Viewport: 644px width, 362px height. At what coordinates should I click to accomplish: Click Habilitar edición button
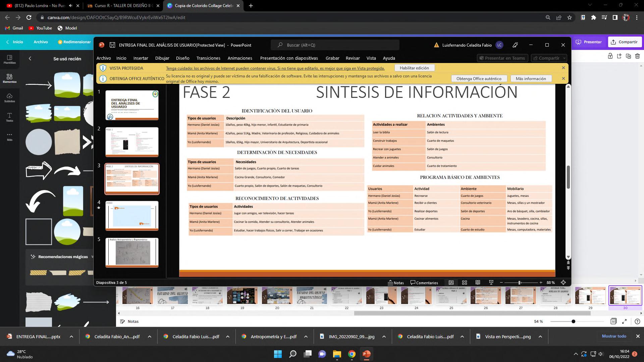[x=414, y=68]
